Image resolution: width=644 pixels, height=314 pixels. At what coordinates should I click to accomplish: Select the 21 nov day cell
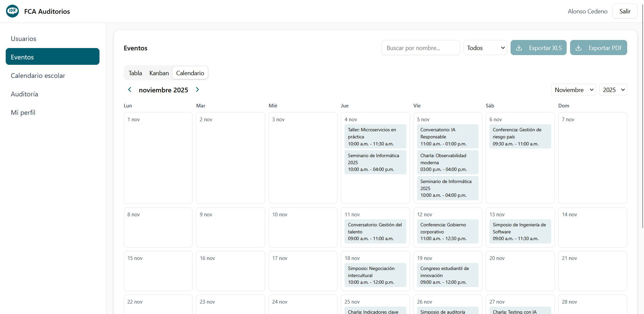[x=593, y=271]
